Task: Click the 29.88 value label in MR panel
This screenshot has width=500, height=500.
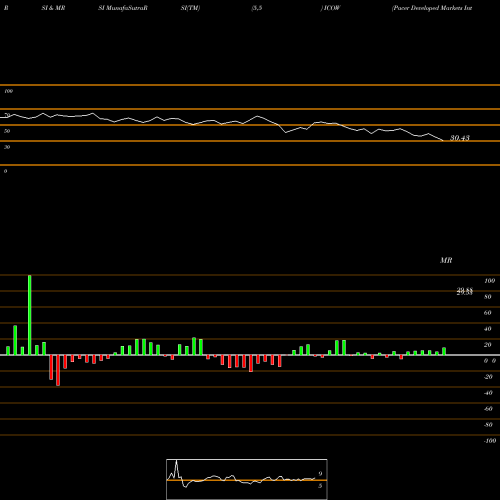Action: [464, 291]
